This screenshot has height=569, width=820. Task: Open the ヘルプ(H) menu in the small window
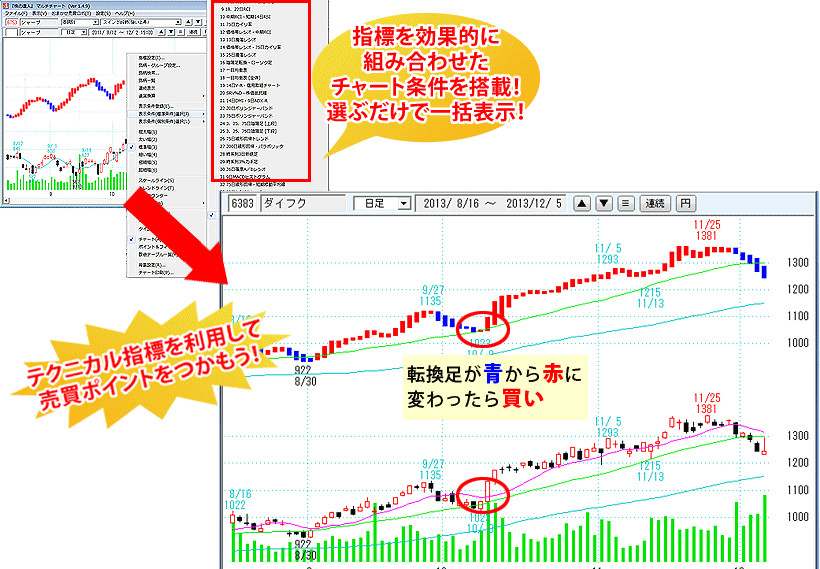click(125, 14)
